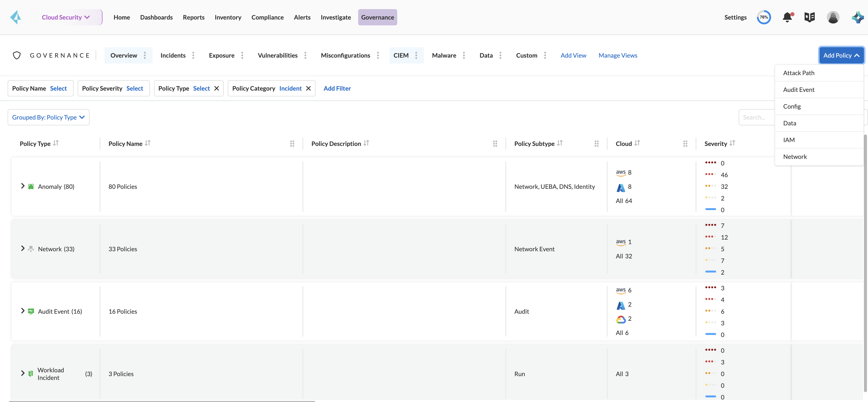Open CIEM view three-dot menu
The image size is (868, 402).
[x=416, y=55]
